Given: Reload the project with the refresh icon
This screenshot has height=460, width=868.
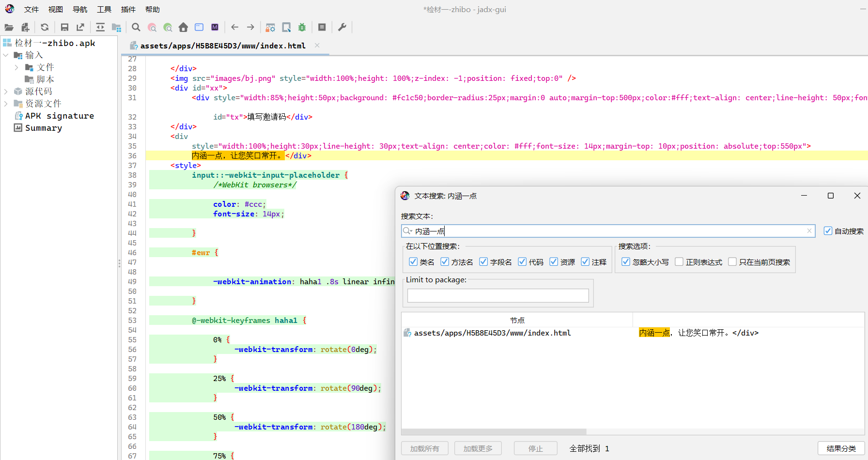Looking at the screenshot, I should pyautogui.click(x=45, y=27).
